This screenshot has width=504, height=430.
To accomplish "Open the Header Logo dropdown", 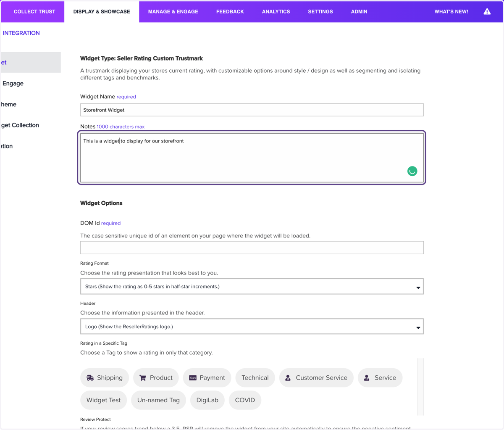I will click(x=252, y=326).
